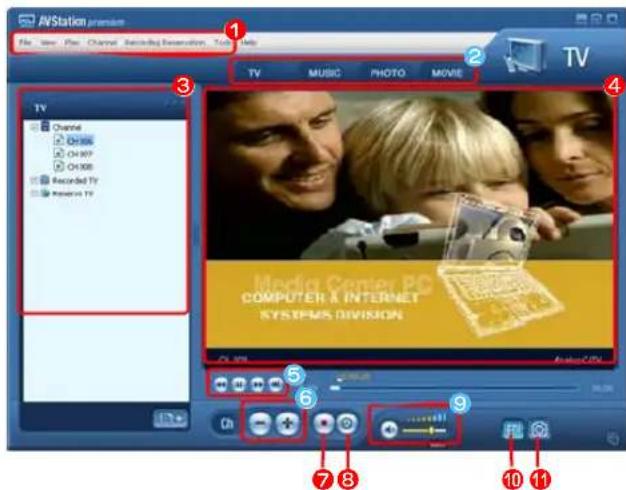Click the time-shift seek bar
Screen dimensions: 626x490
point(454,388)
